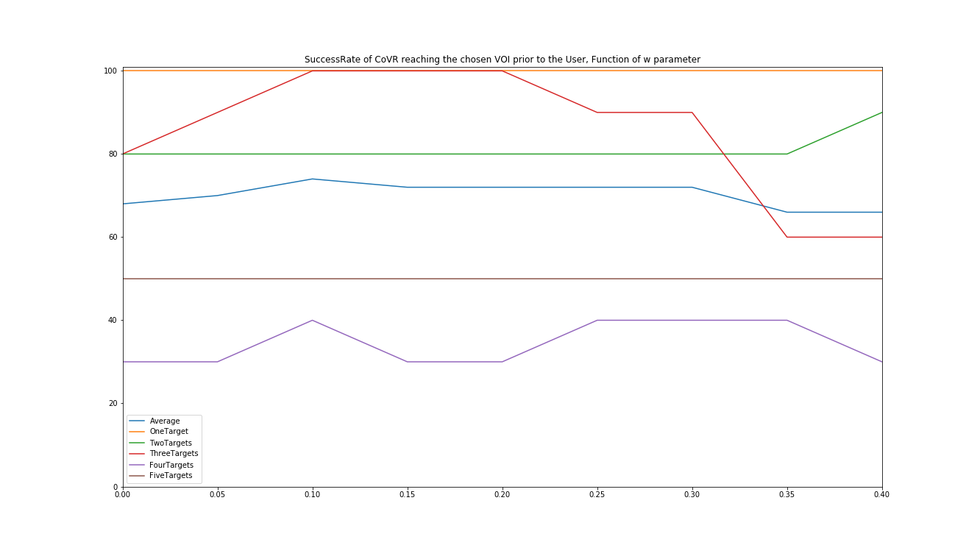Click the 0.35 x-axis tick label
This screenshot has height=556, width=980.
[x=787, y=495]
